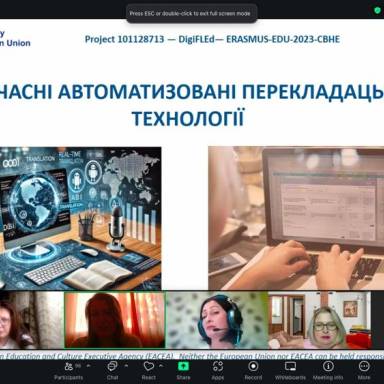Select the highlighted red-curtain participant video
This screenshot has height=384, width=384.
115,320
